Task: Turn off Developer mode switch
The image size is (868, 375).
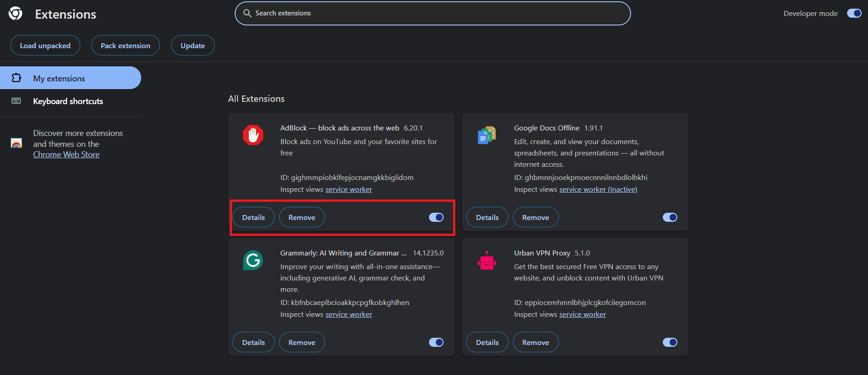Action: pyautogui.click(x=854, y=13)
